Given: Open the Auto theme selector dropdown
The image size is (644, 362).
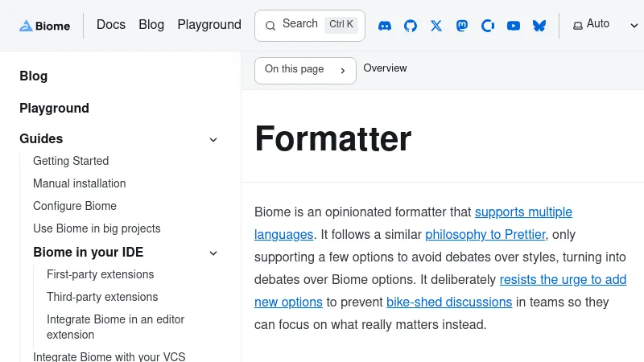Looking at the screenshot, I should [x=605, y=25].
